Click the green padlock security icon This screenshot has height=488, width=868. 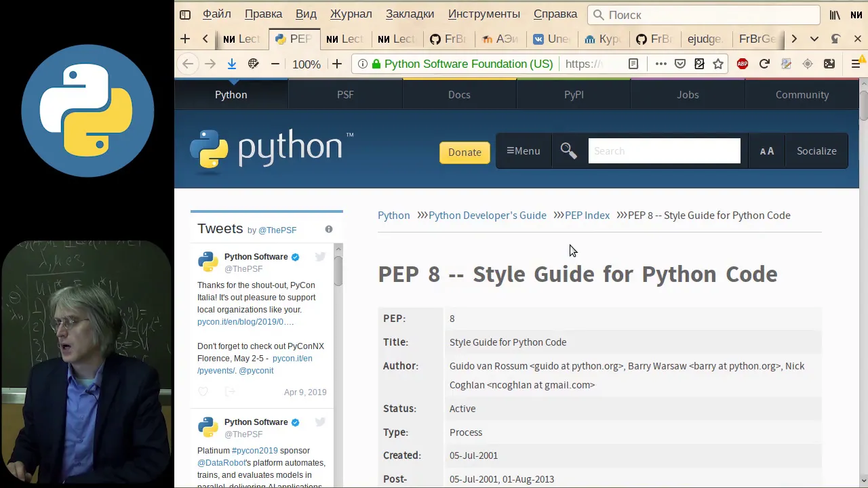pyautogui.click(x=376, y=64)
